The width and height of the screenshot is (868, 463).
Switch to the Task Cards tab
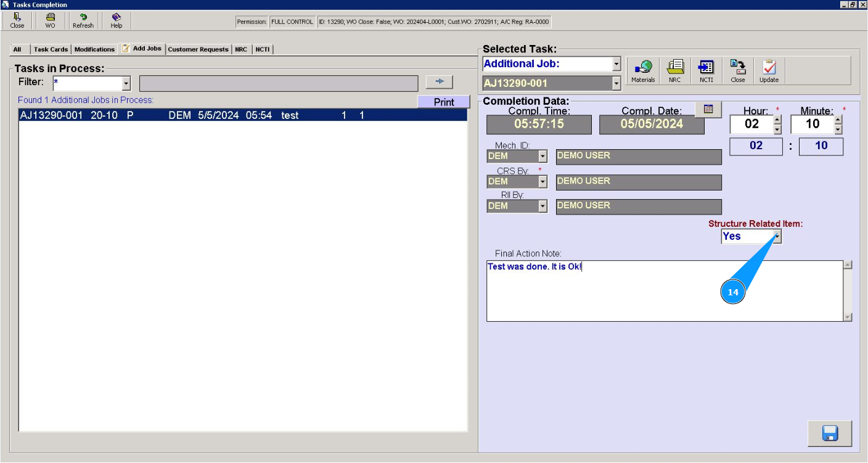51,49
